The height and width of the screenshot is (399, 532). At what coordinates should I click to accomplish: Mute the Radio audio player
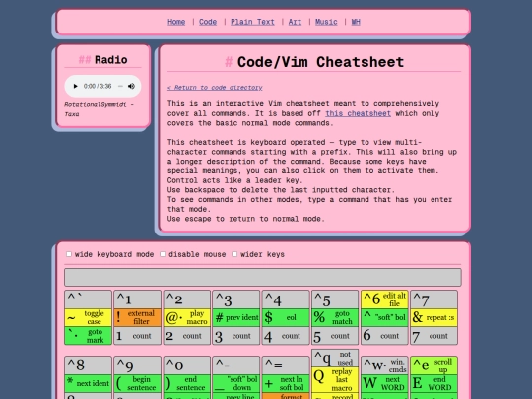(131, 86)
